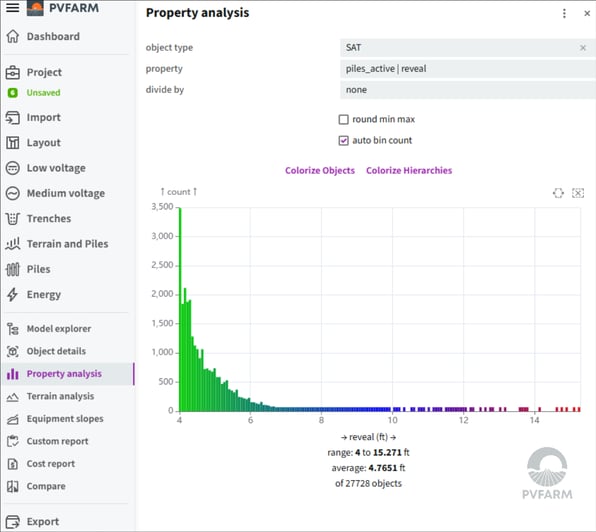Open the Export section
This screenshot has width=596, height=532.
(x=43, y=522)
